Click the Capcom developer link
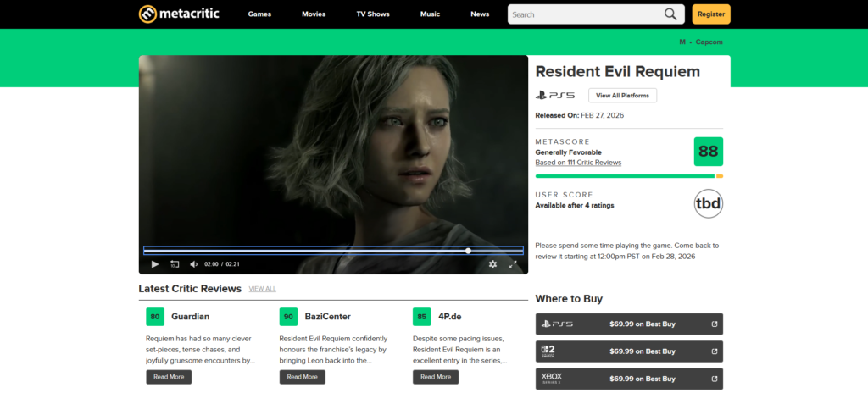The width and height of the screenshot is (868, 393). 709,42
